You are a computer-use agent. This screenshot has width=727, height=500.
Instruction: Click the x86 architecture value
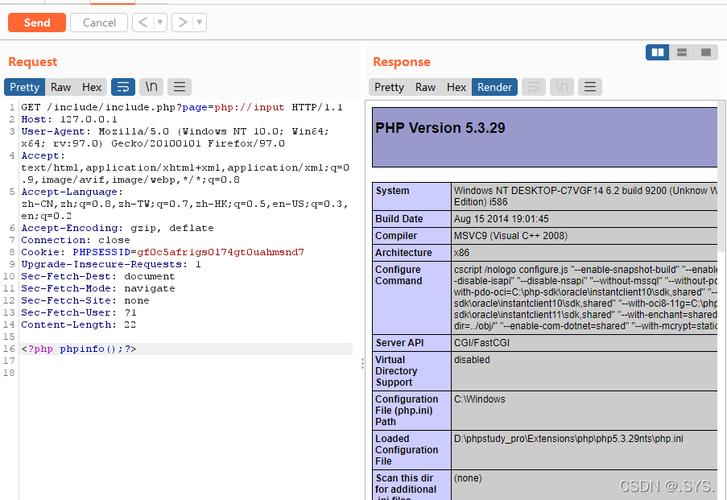tap(461, 253)
